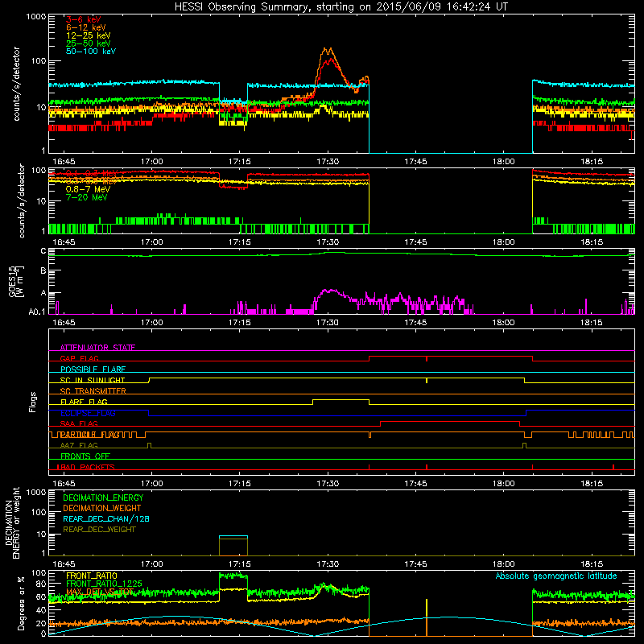Click the C class tick label on GOES plot

[x=43, y=251]
